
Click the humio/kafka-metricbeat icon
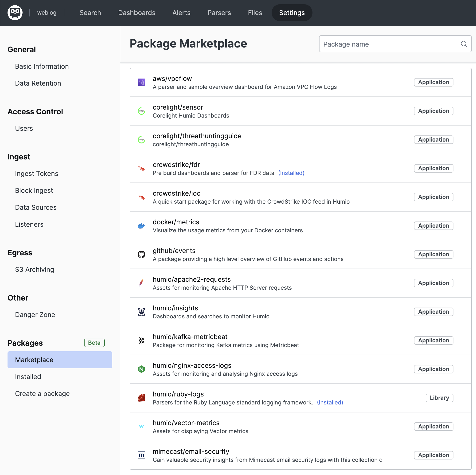tap(141, 340)
